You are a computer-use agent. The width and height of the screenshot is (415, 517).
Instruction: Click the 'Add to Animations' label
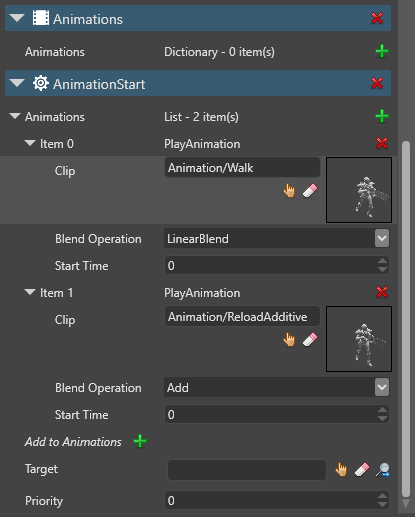click(x=73, y=442)
